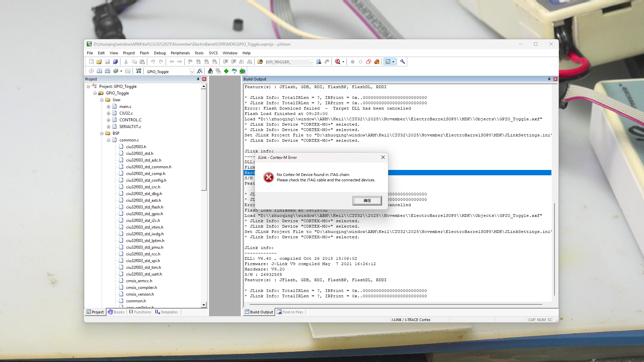
Task: Open the Pack Installer icon
Action: point(243,71)
